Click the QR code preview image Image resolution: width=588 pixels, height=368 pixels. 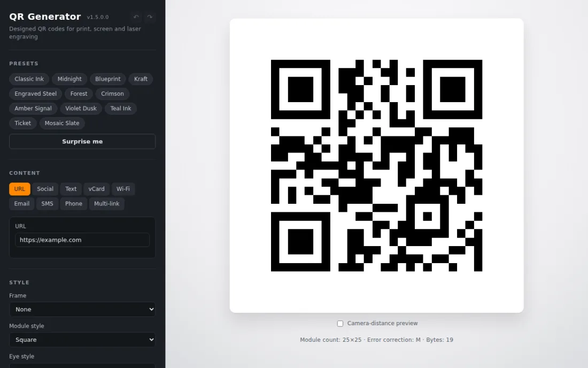tap(376, 165)
